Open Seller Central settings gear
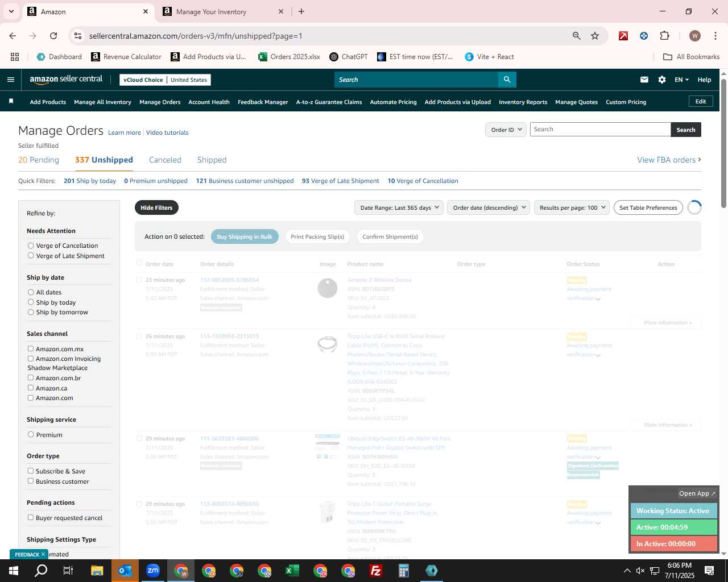This screenshot has width=728, height=582. coord(662,80)
